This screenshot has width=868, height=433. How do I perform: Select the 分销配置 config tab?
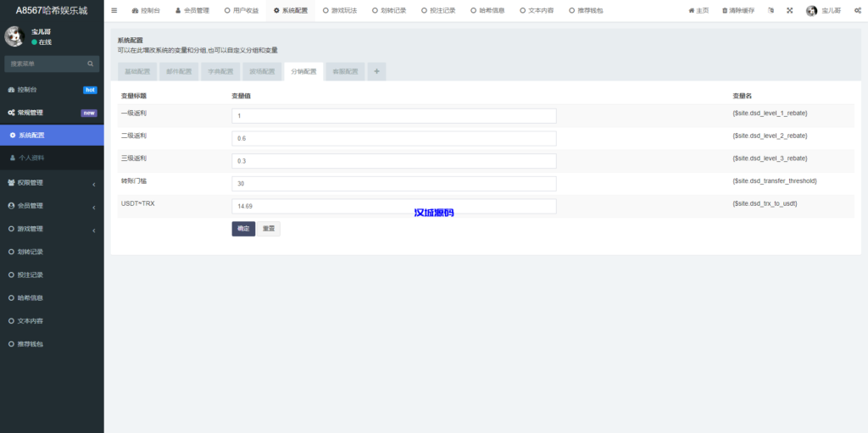[303, 71]
